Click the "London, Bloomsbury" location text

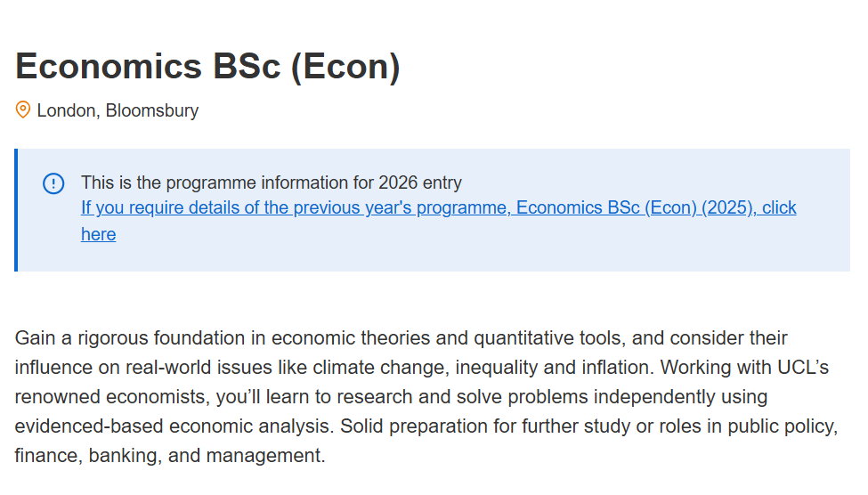(x=118, y=111)
